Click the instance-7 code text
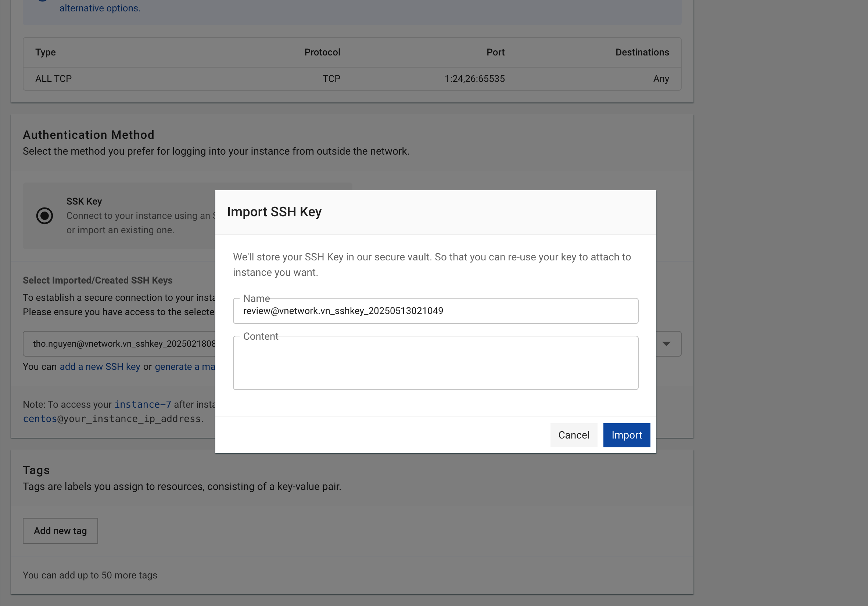This screenshot has height=606, width=868. pyautogui.click(x=143, y=404)
